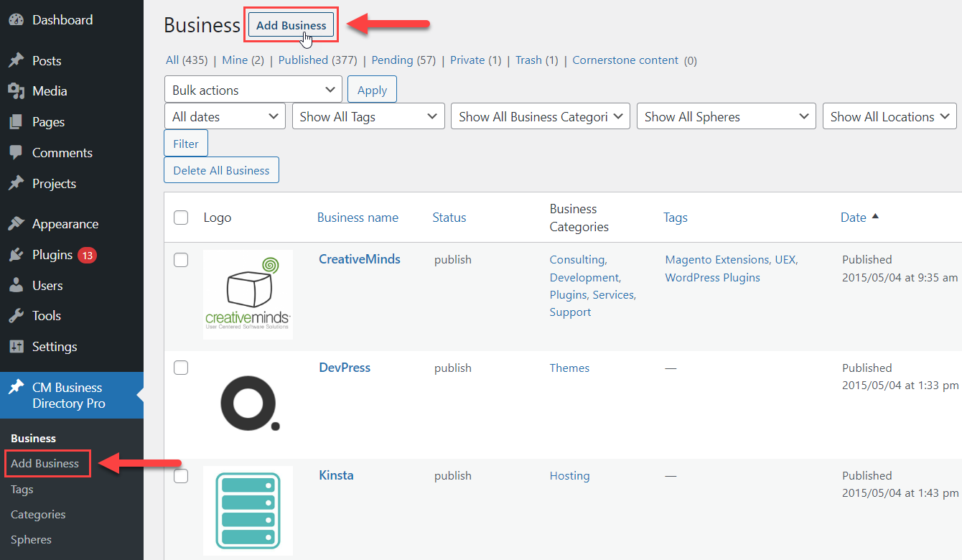The height and width of the screenshot is (560, 962).
Task: Select the Spheres submenu item
Action: point(31,540)
